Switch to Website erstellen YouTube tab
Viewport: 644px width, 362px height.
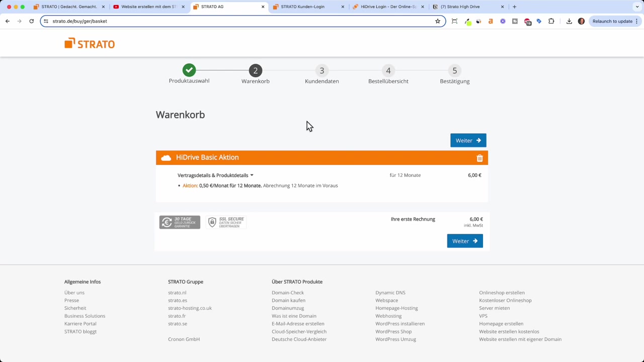(149, 7)
